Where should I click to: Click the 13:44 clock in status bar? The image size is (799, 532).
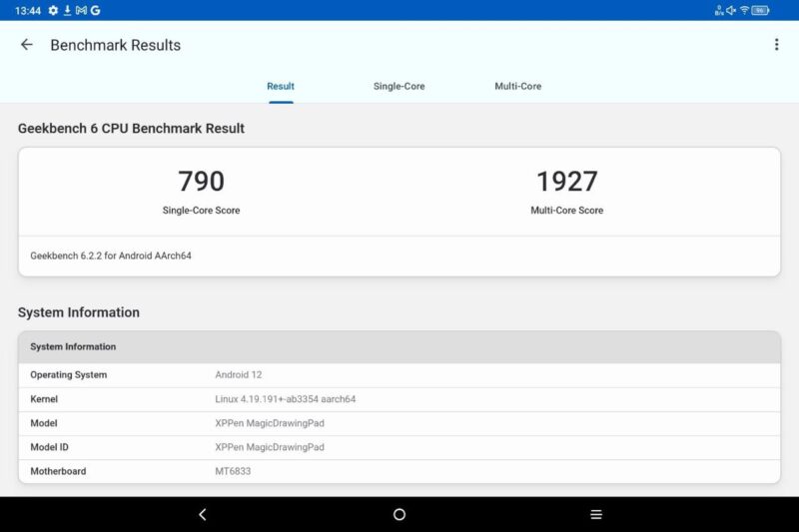tap(28, 11)
